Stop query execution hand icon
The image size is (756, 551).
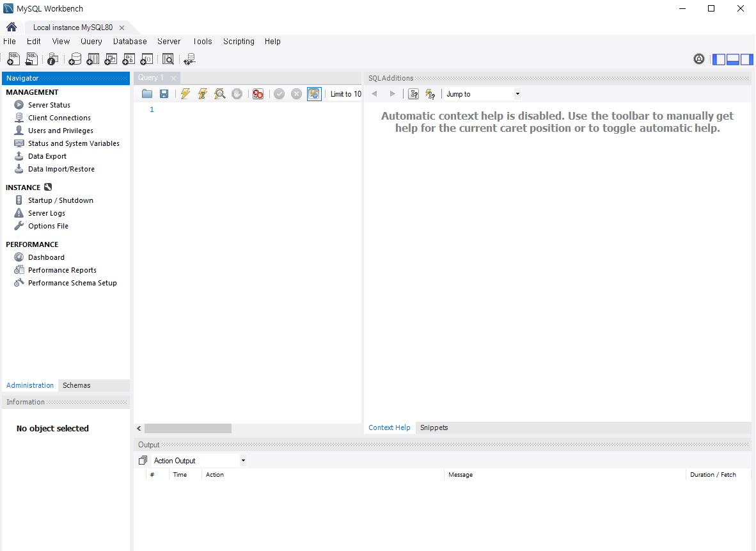click(237, 93)
